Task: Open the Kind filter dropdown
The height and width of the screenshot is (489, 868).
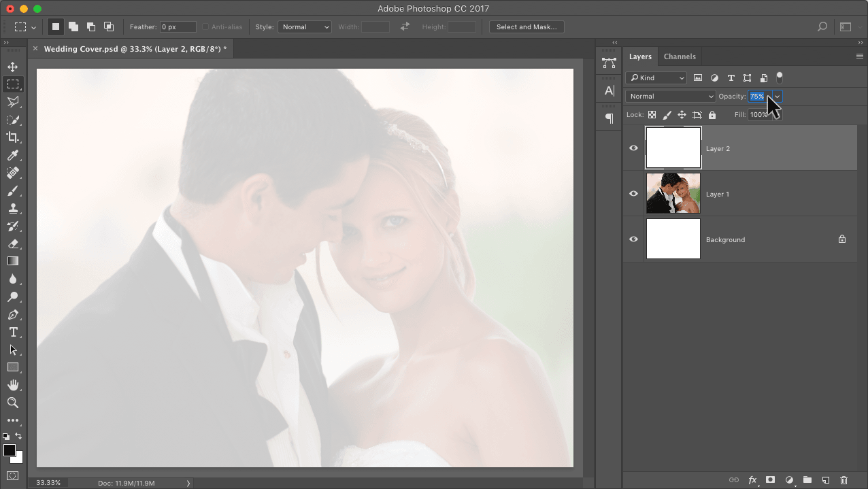Action: pos(655,78)
